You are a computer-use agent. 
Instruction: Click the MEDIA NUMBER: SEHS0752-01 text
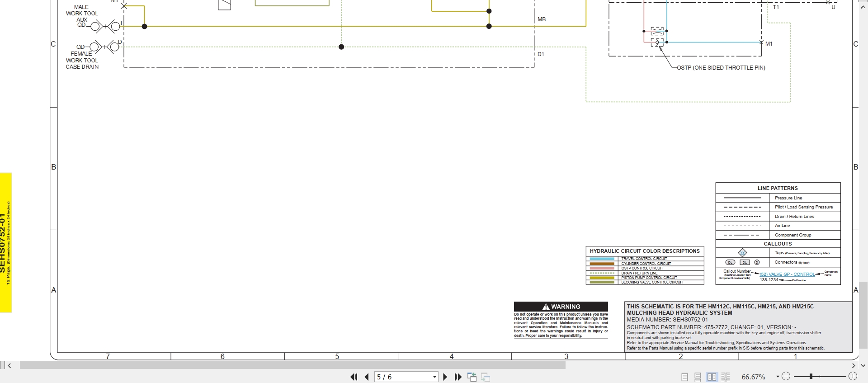pos(667,320)
